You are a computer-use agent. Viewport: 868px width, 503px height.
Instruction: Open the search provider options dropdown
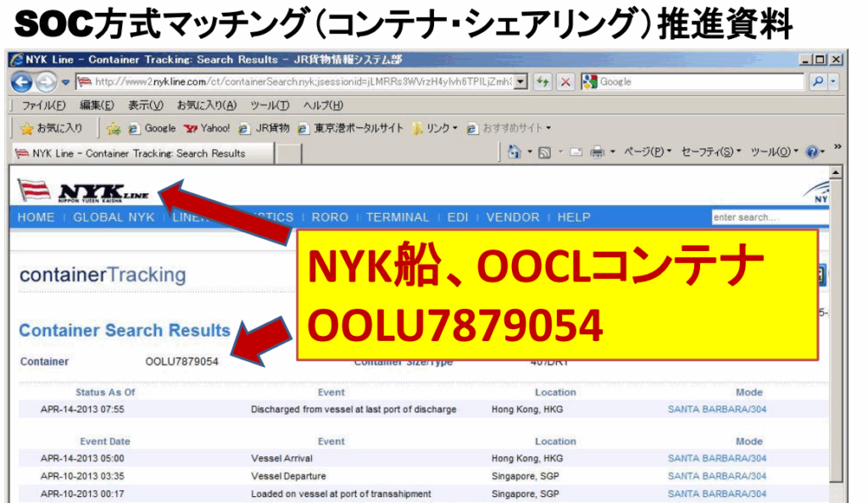point(833,82)
